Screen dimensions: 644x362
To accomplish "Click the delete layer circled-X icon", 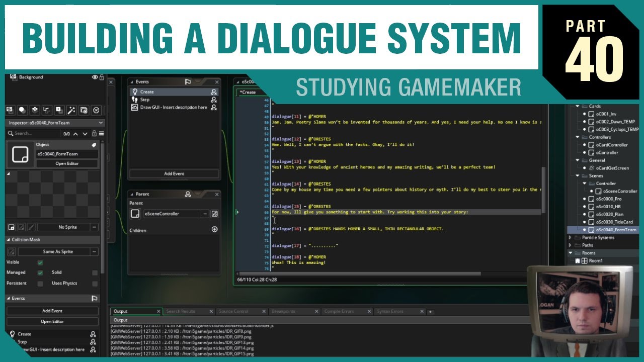I will pyautogui.click(x=96, y=110).
